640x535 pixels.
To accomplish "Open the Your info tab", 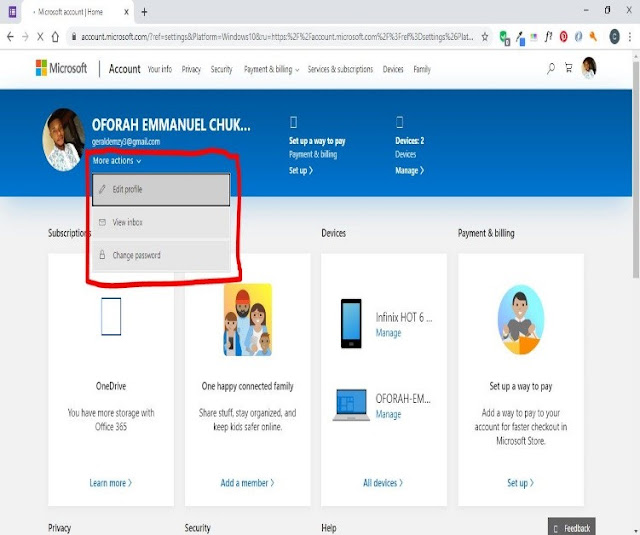I will (160, 69).
